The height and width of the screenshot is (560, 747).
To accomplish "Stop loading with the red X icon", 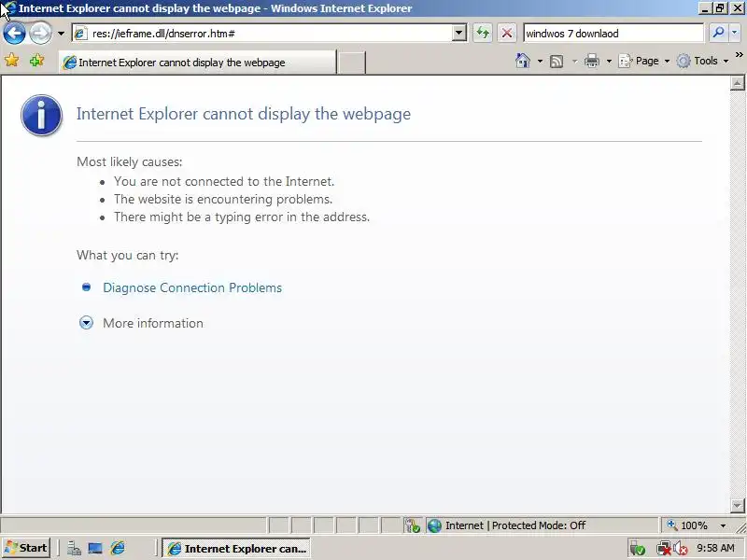I will 507,34.
